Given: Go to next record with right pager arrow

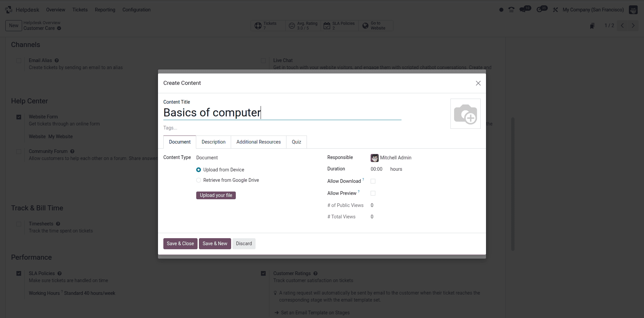Looking at the screenshot, I should 633,25.
